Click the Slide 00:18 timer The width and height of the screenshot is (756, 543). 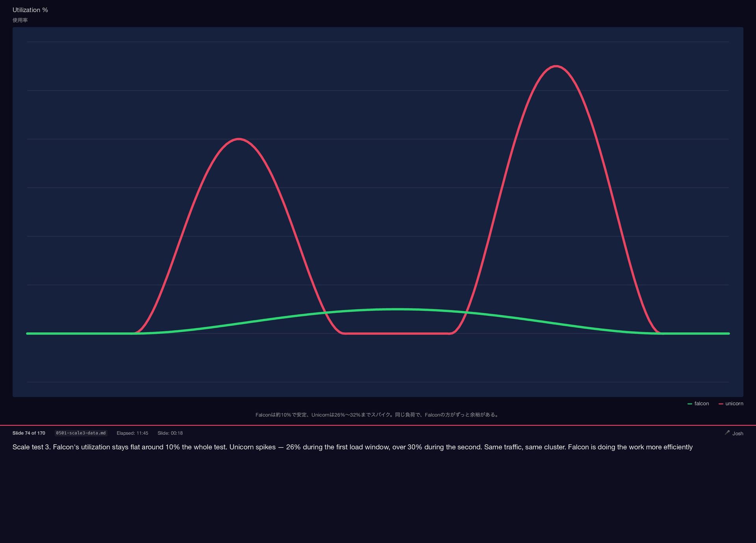[x=170, y=433]
